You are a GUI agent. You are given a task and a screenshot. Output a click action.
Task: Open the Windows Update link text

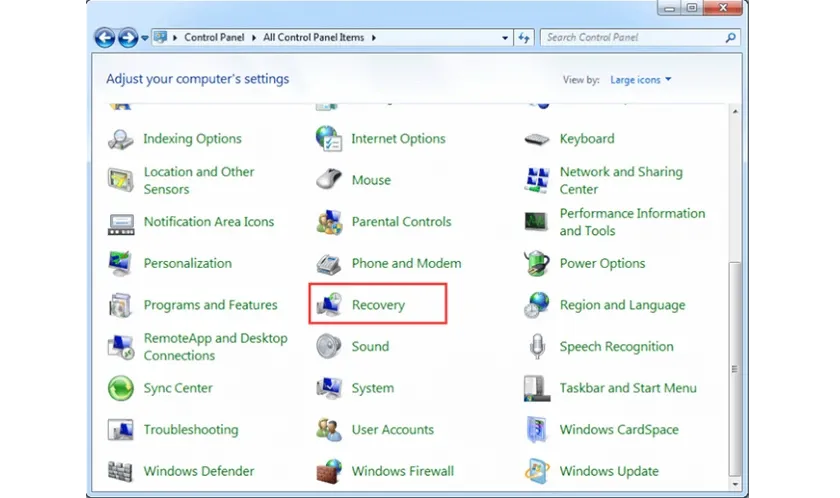609,471
